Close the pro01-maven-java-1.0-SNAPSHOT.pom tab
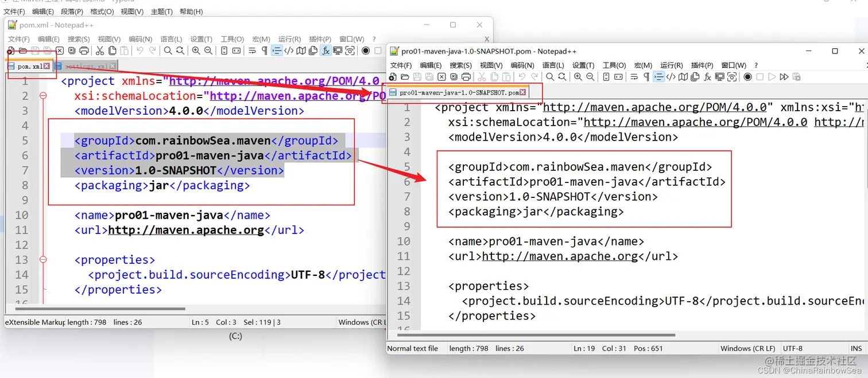868x378 pixels. (x=523, y=92)
